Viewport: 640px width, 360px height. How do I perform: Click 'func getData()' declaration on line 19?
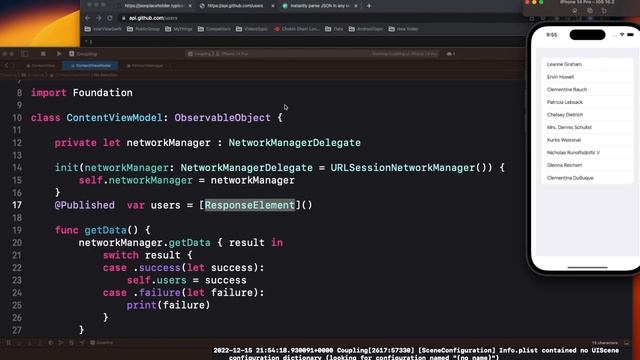point(97,230)
